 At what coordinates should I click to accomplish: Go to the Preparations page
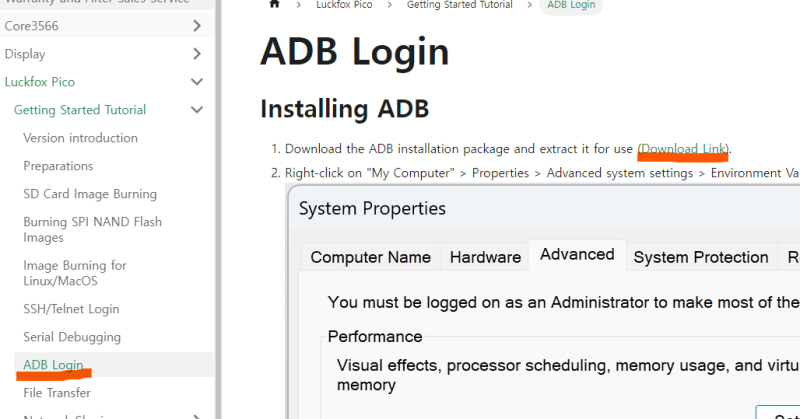58,166
